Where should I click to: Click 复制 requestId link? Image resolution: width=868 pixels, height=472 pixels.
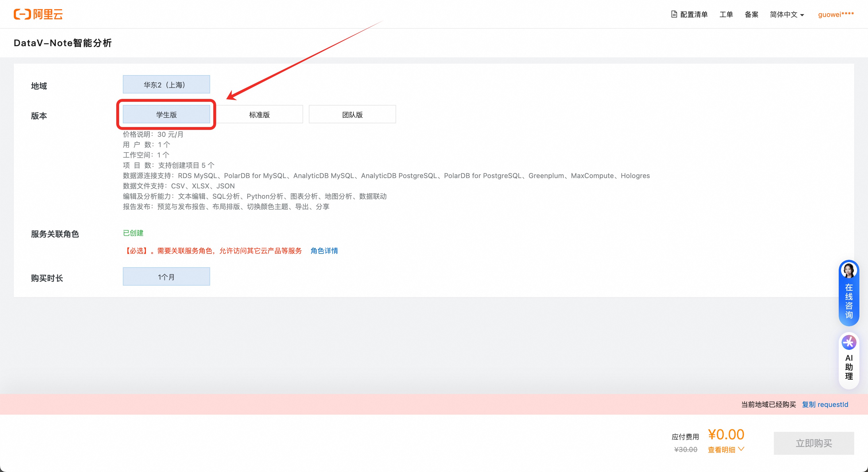(825, 404)
